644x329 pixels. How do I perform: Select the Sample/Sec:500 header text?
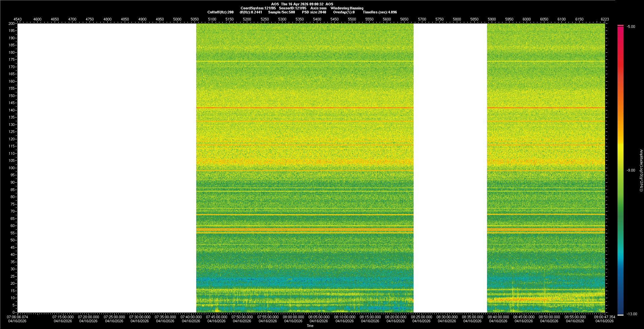(281, 12)
